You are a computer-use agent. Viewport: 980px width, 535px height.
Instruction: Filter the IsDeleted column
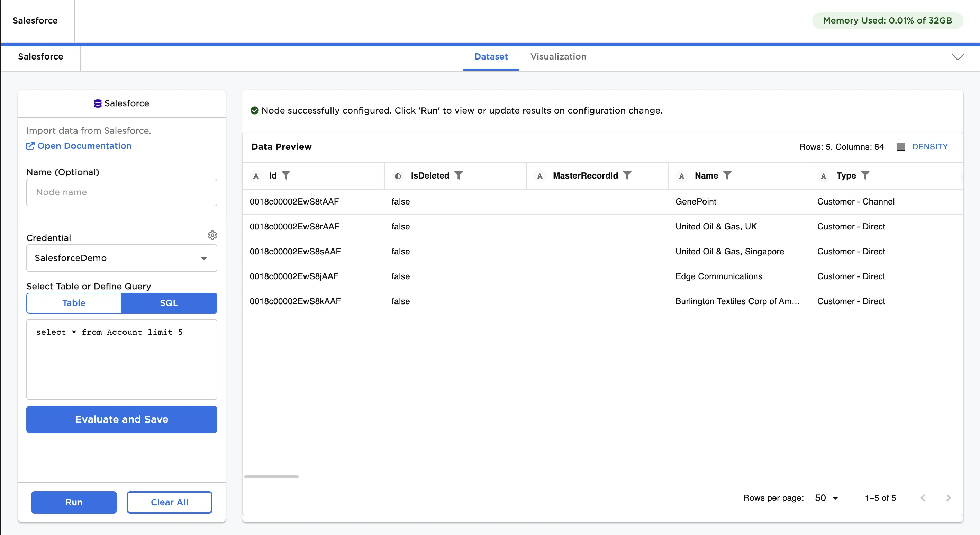coord(460,175)
